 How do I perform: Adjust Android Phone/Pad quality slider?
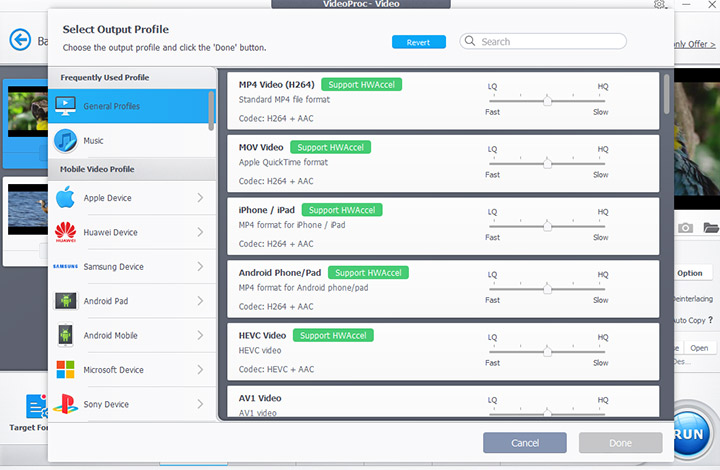547,289
